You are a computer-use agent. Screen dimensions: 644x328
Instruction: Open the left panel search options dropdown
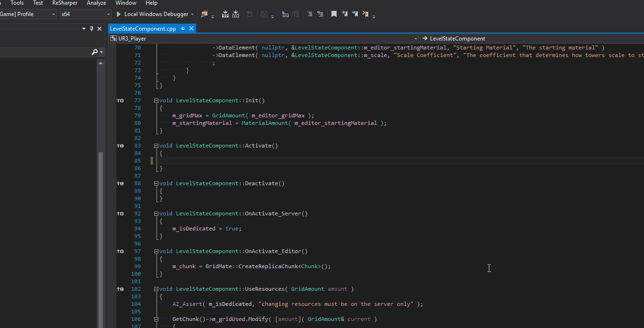[101, 52]
